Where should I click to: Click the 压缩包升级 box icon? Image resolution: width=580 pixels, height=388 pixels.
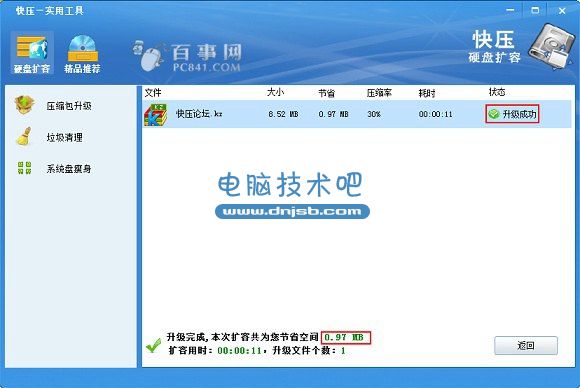(24, 105)
